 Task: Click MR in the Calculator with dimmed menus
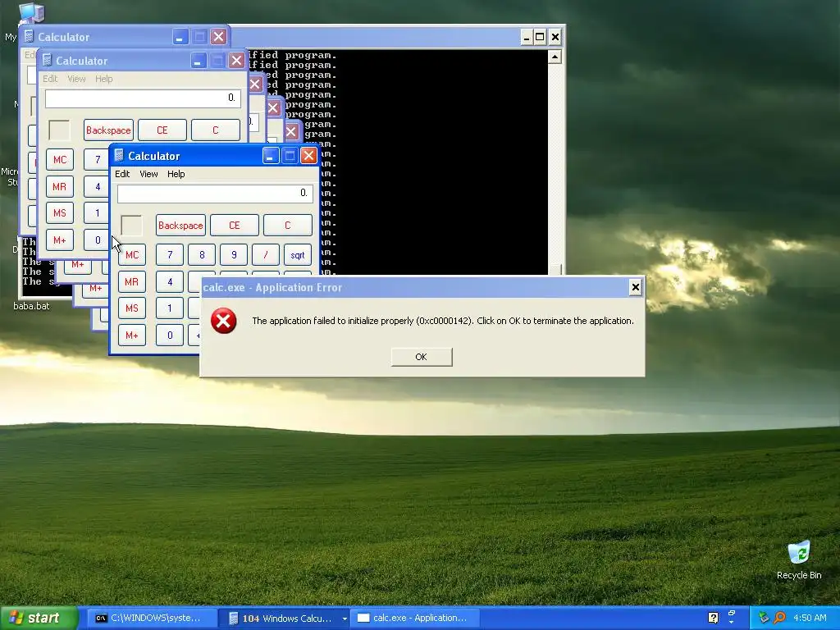pos(59,186)
